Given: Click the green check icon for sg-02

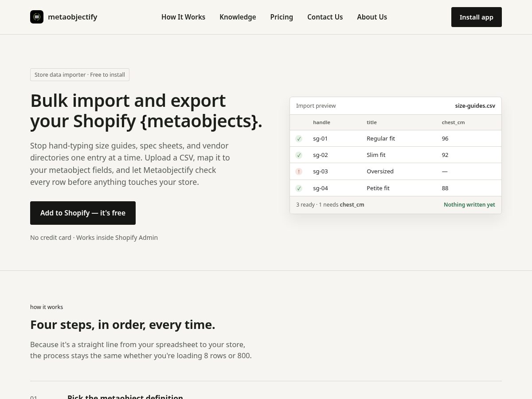Looking at the screenshot, I should click(299, 155).
